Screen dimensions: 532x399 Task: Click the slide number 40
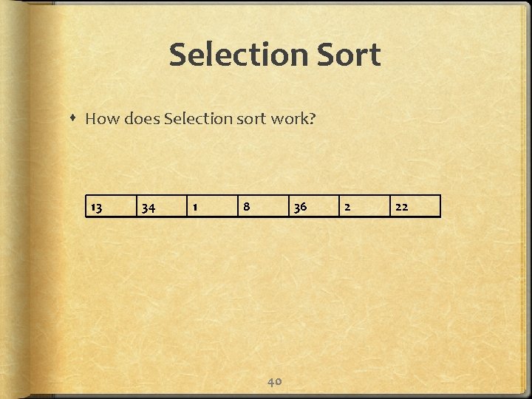tap(274, 381)
